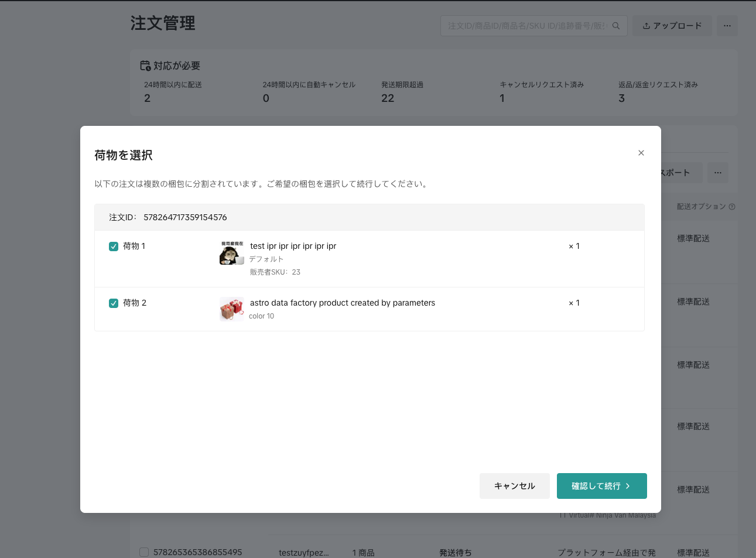Click the キャンセル button

(515, 486)
